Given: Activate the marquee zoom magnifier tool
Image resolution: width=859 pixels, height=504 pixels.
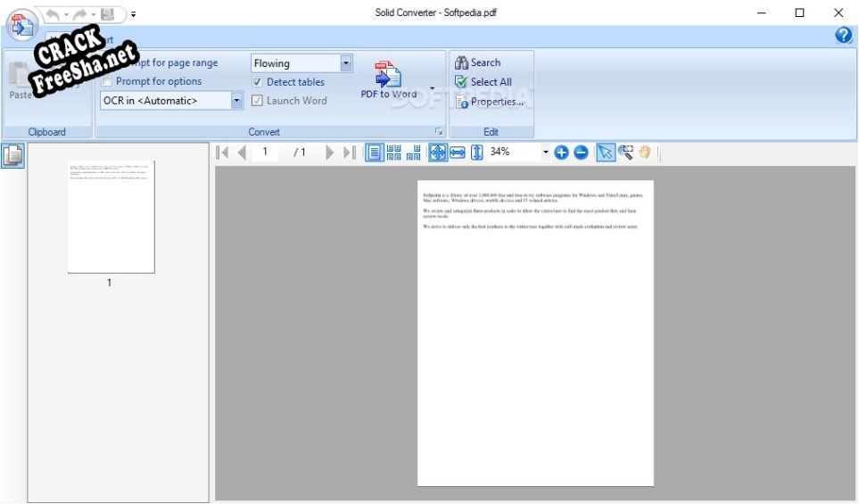Looking at the screenshot, I should coord(625,153).
